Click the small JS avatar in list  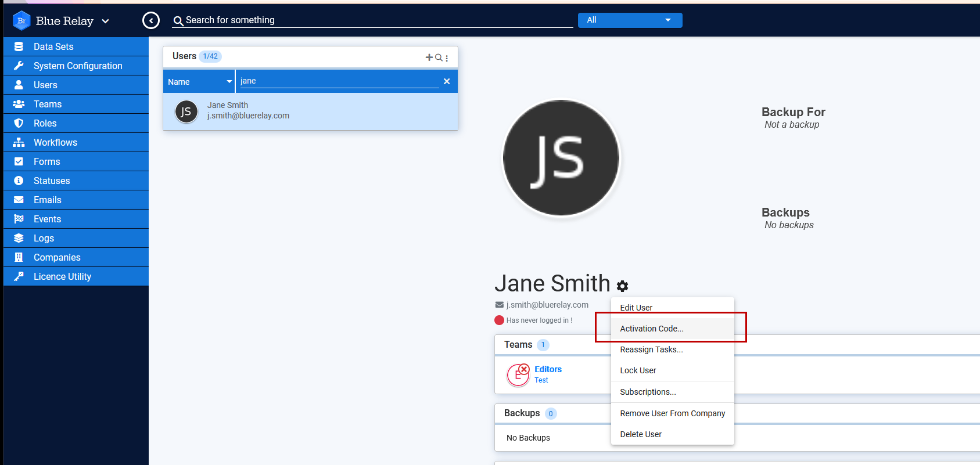(186, 111)
